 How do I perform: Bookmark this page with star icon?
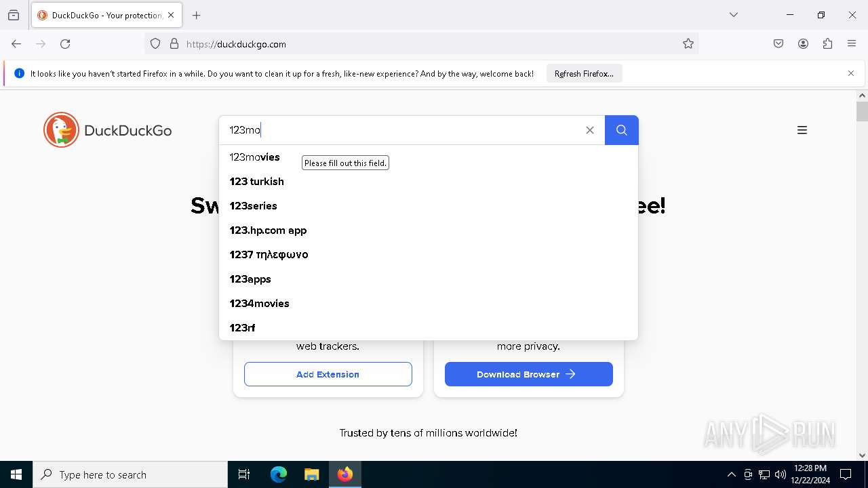pyautogui.click(x=688, y=44)
